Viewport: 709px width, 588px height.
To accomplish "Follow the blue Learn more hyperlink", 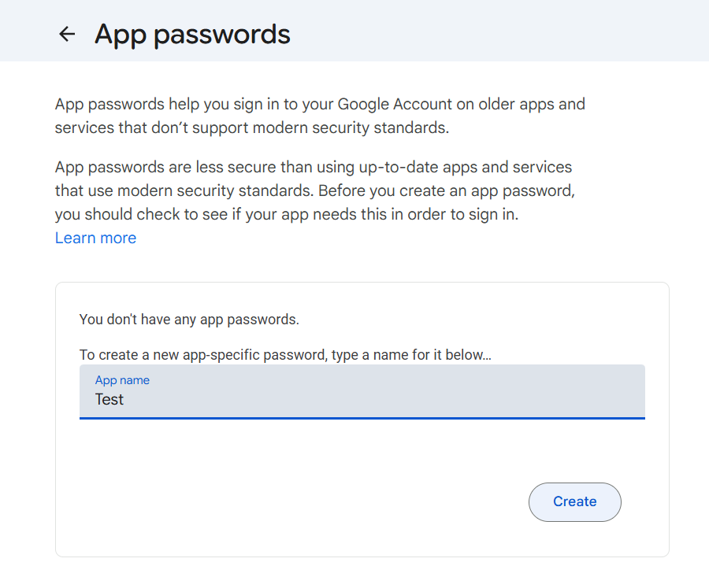I will pyautogui.click(x=95, y=238).
